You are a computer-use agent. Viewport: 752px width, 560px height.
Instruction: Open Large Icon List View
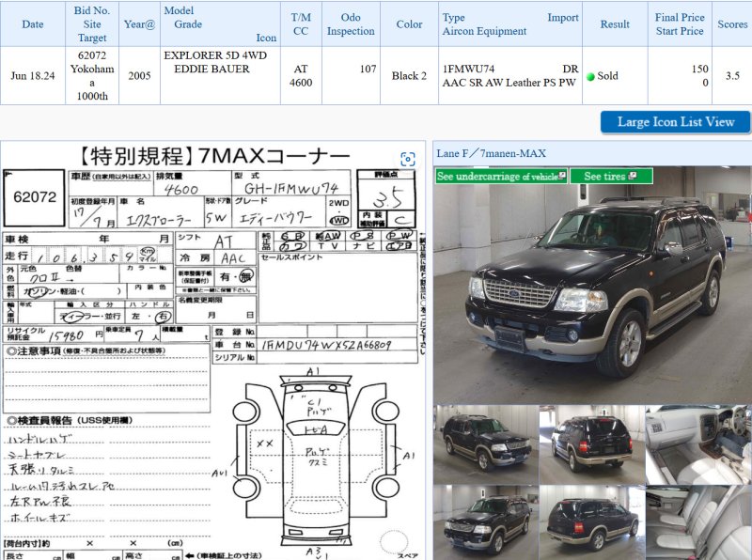[675, 122]
